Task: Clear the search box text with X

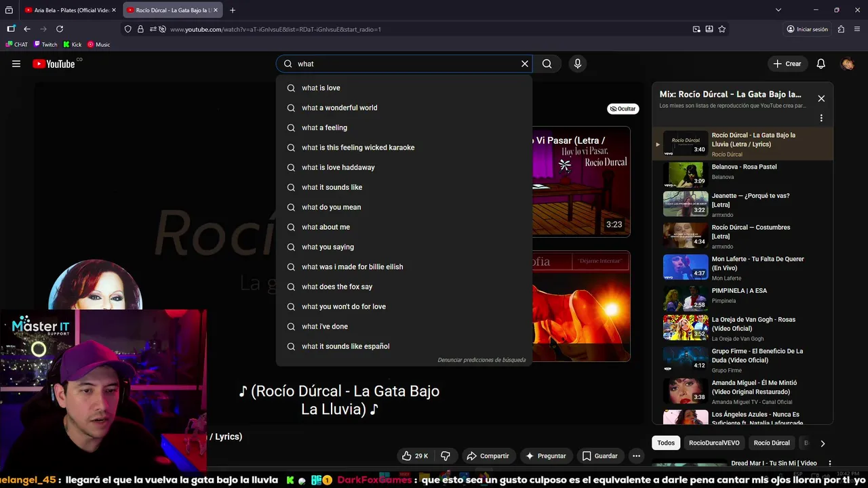Action: point(524,64)
